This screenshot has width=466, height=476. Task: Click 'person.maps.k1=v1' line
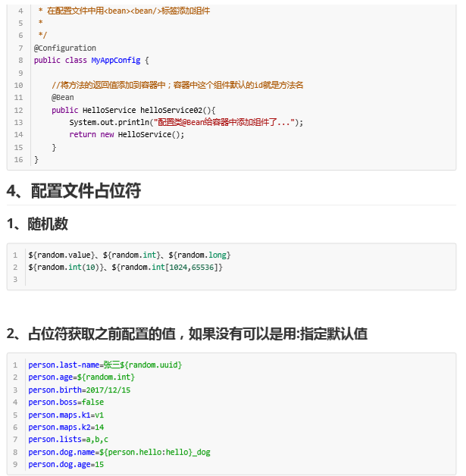tap(66, 415)
